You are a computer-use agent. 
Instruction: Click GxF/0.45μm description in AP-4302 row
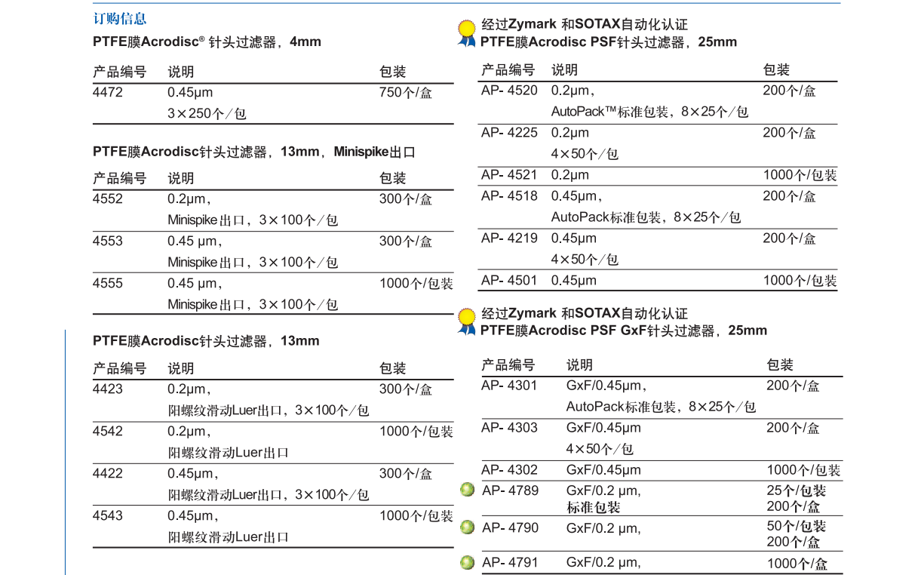coord(603,470)
